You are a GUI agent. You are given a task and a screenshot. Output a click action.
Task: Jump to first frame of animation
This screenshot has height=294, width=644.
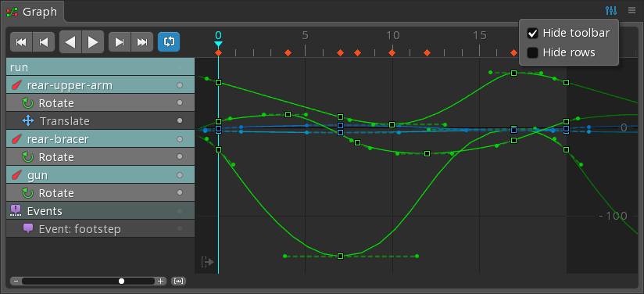click(x=21, y=42)
